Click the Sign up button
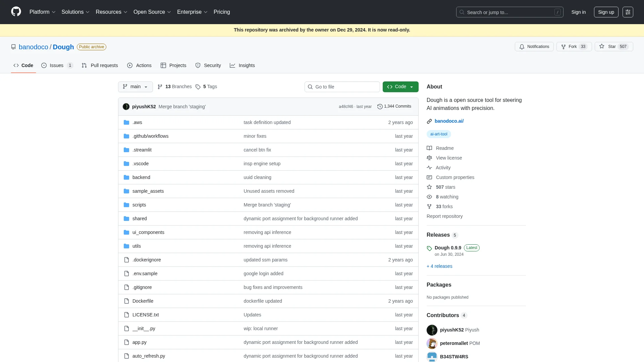The height and width of the screenshot is (362, 644). [606, 12]
